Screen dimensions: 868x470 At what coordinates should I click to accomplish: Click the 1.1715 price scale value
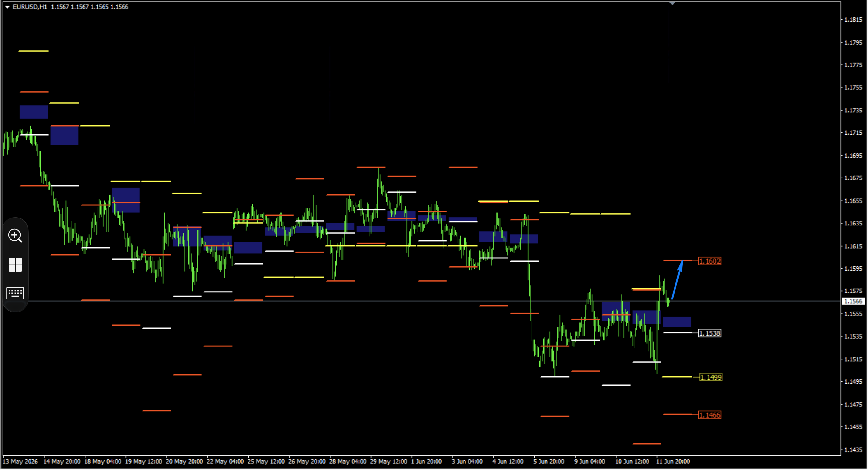(853, 132)
